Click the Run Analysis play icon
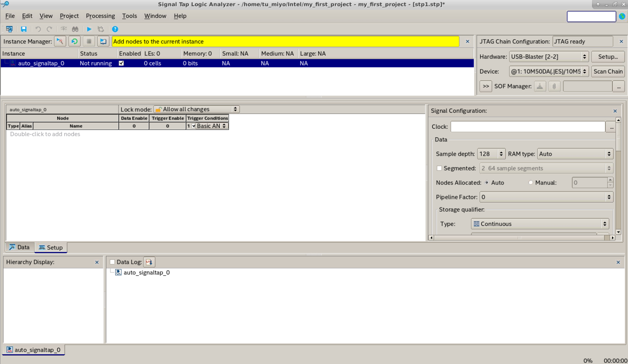 coord(89,29)
